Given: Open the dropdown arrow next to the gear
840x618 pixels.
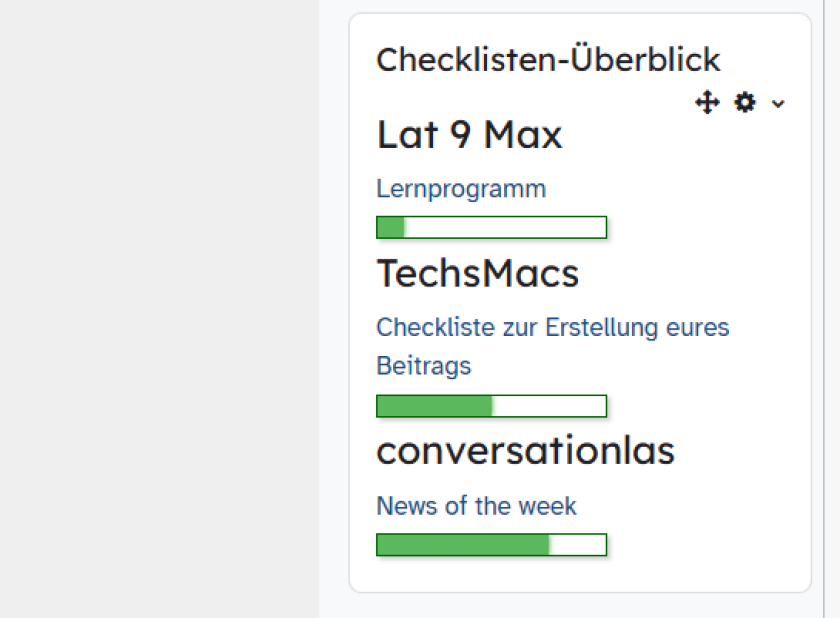Looking at the screenshot, I should [x=779, y=103].
